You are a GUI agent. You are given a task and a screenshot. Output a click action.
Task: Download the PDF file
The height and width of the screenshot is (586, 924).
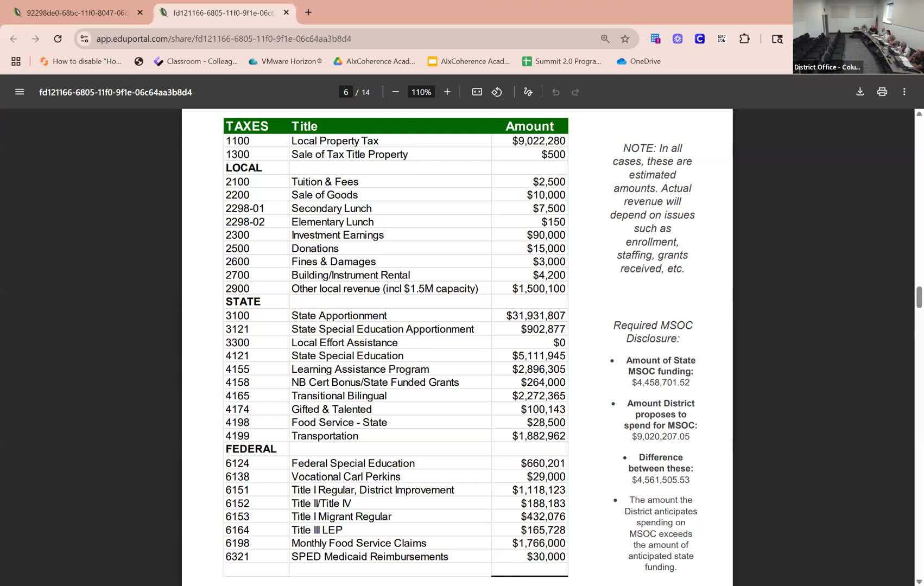pos(860,92)
